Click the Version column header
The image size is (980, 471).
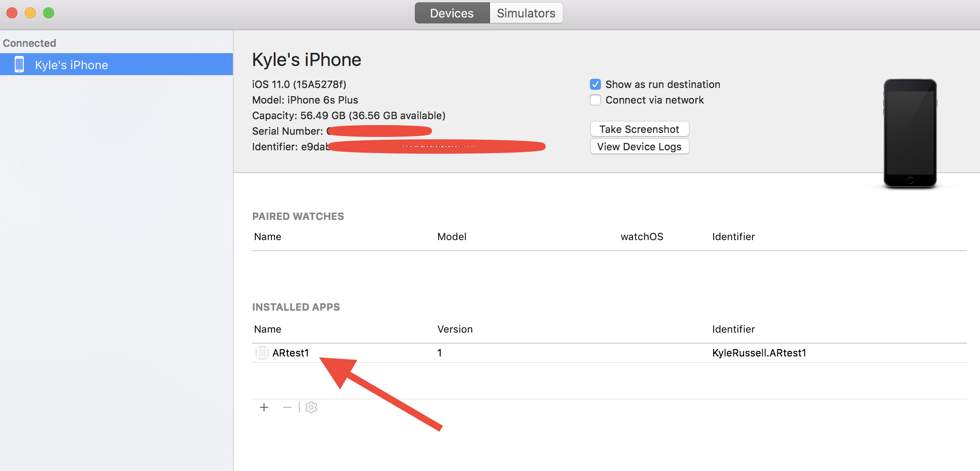point(455,329)
